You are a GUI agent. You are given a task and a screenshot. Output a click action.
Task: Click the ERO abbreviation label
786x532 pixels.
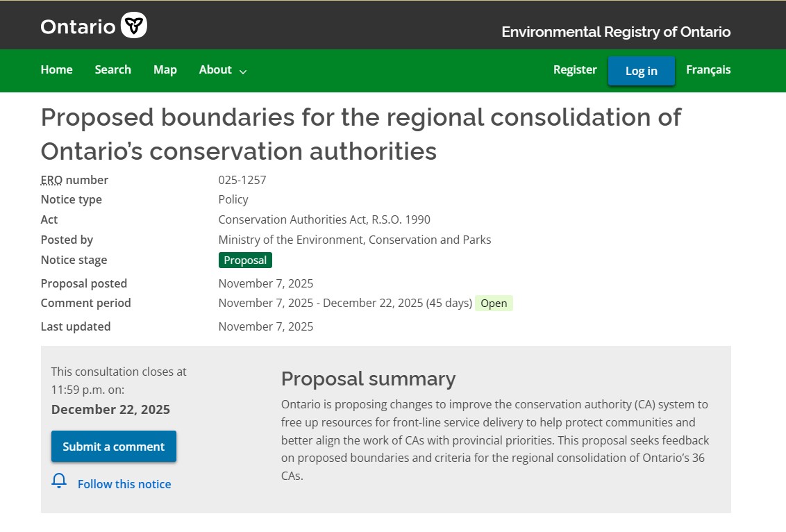[51, 180]
